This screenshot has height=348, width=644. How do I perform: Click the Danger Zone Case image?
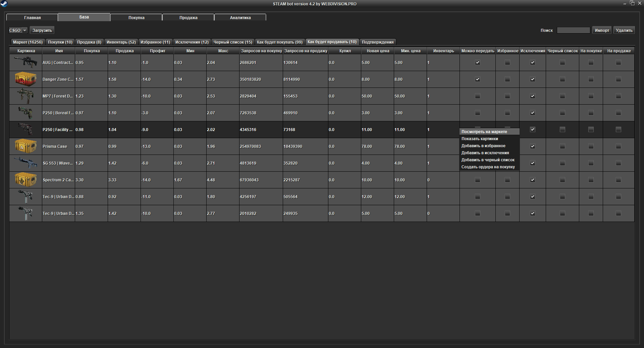25,79
